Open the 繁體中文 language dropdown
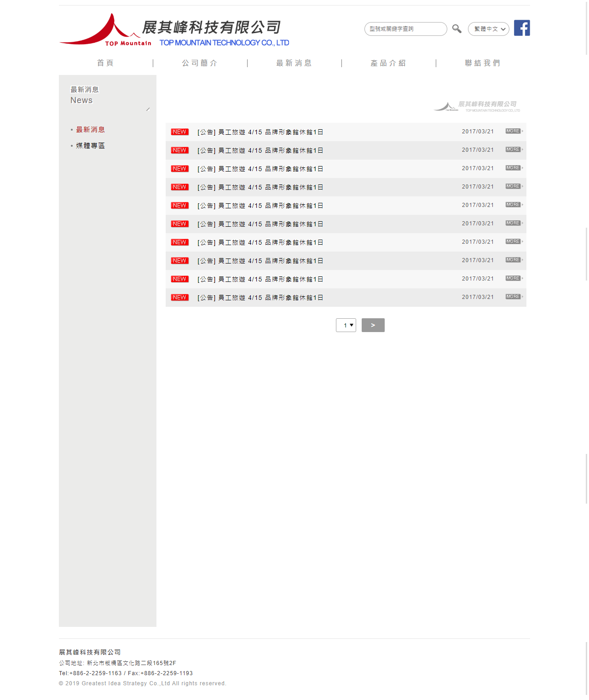 click(489, 29)
